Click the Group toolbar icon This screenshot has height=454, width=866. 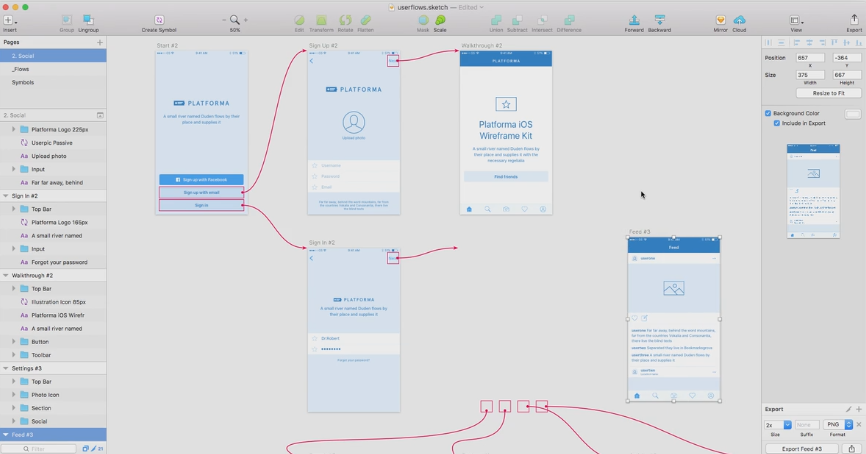(66, 20)
